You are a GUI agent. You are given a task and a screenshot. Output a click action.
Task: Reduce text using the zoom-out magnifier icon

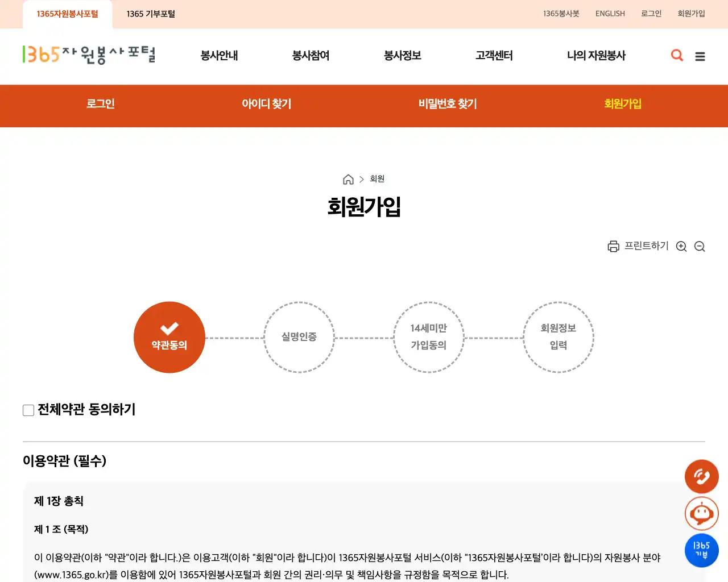point(700,246)
